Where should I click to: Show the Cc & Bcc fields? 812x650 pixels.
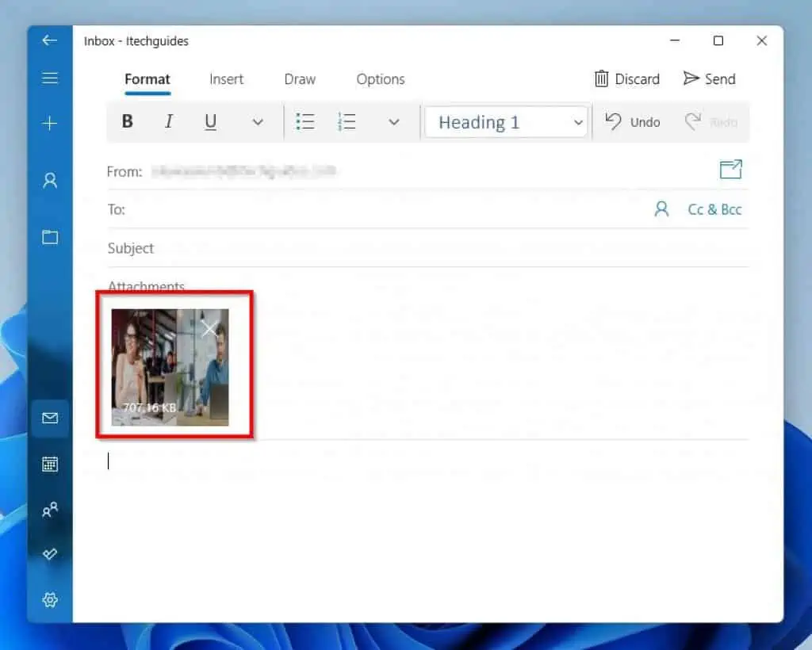coord(714,208)
